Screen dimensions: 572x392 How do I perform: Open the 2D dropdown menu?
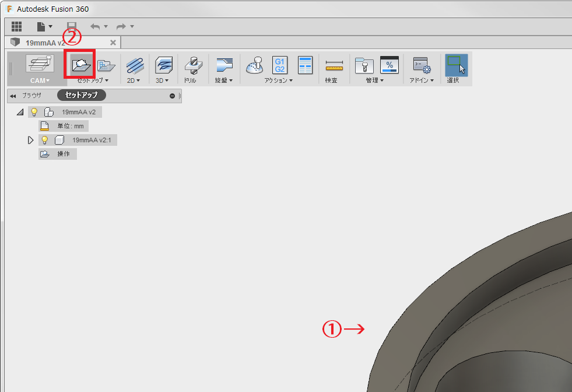134,80
